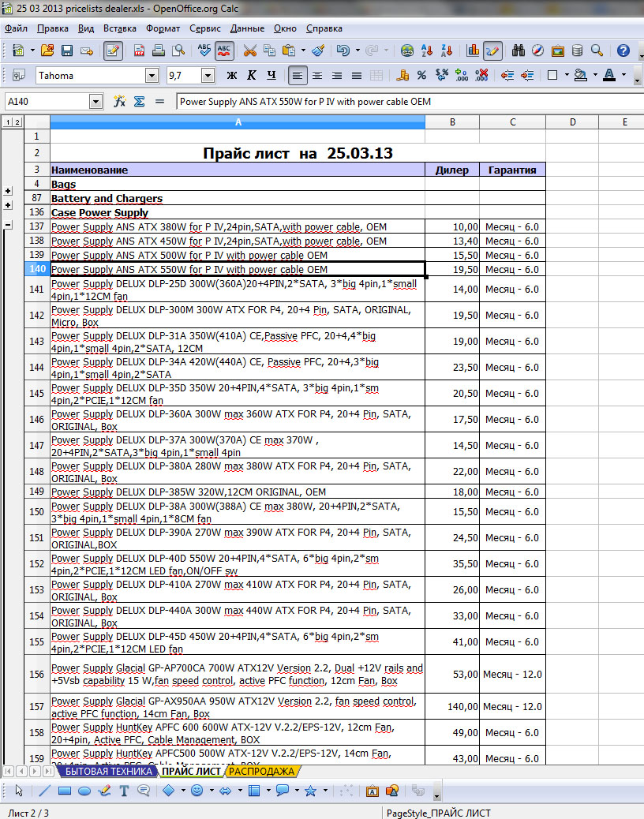
Task: Toggle Bold (Ж) formatting
Action: point(232,76)
